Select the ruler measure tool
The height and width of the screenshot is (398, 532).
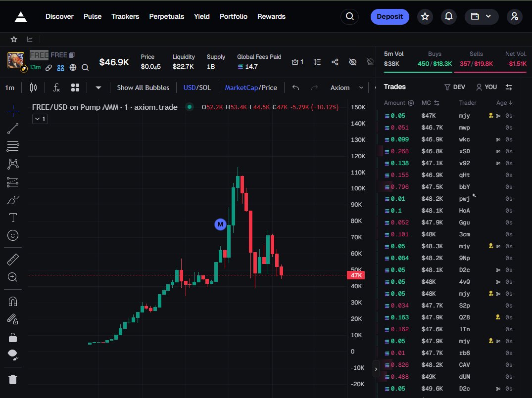coord(13,260)
